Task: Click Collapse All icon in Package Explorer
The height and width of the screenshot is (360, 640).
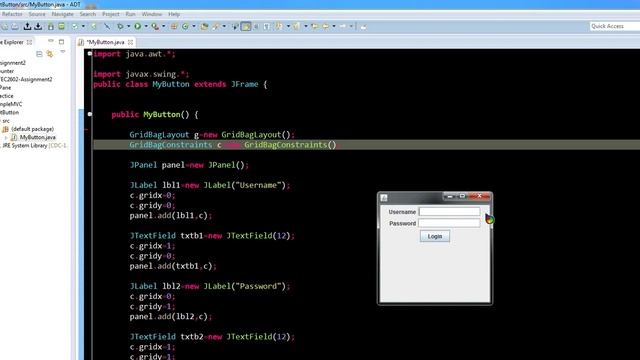Action: pos(39,54)
